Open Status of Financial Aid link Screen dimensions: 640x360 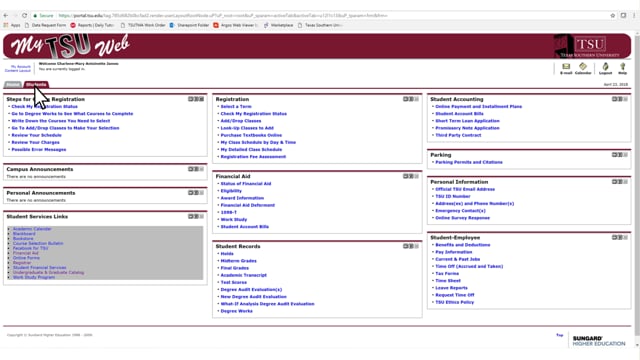(246, 184)
